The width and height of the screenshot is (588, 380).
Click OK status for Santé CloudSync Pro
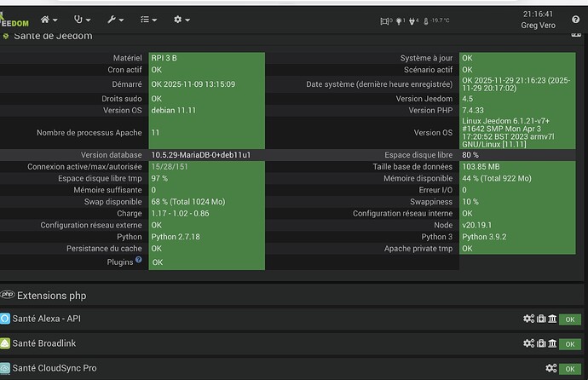(x=570, y=369)
